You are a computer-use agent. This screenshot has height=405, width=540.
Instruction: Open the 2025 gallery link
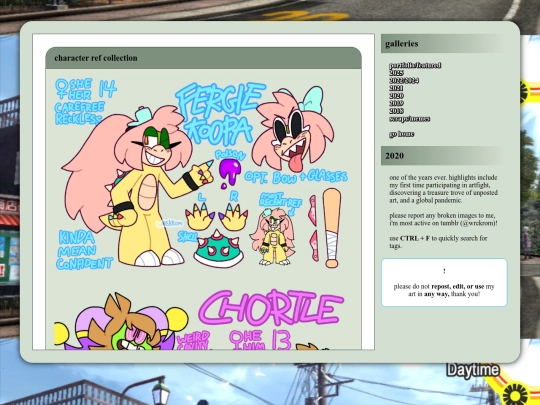tap(396, 73)
